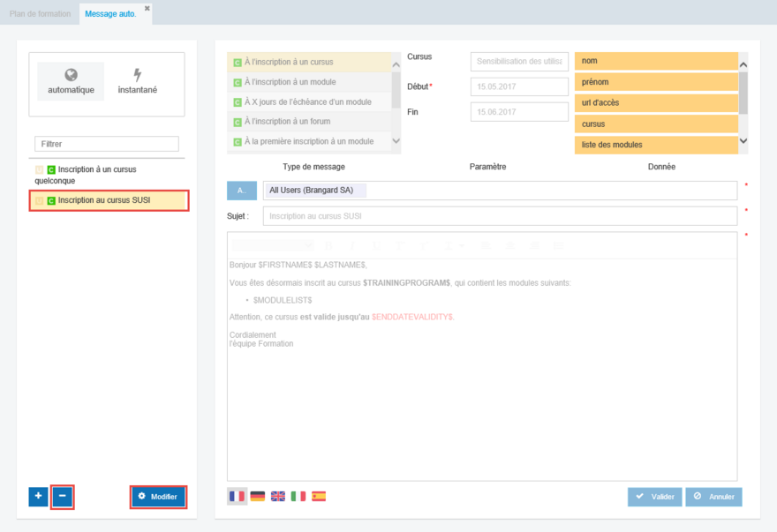777x532 pixels.
Task: Switch to the 'Plan de formation' tab
Action: tap(39, 13)
